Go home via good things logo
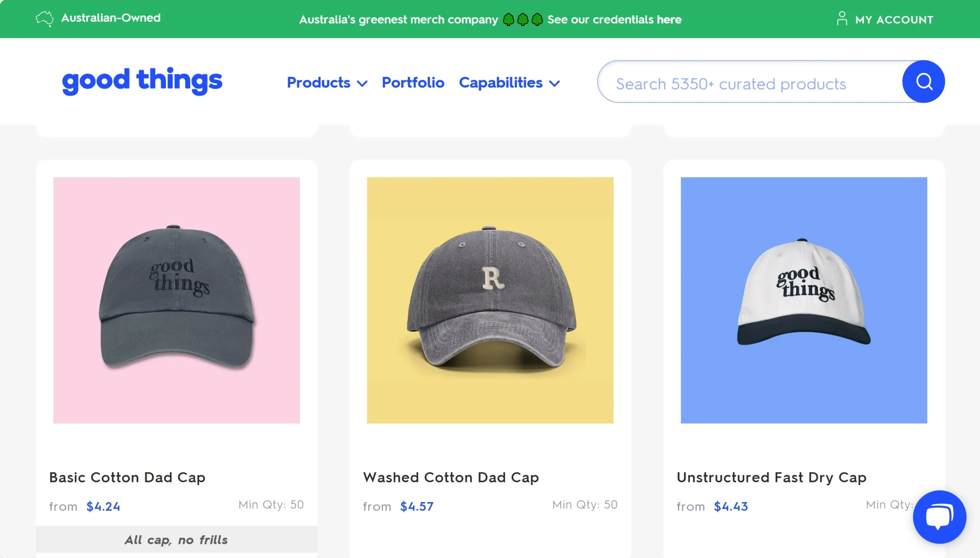The height and width of the screenshot is (558, 980). pyautogui.click(x=142, y=80)
